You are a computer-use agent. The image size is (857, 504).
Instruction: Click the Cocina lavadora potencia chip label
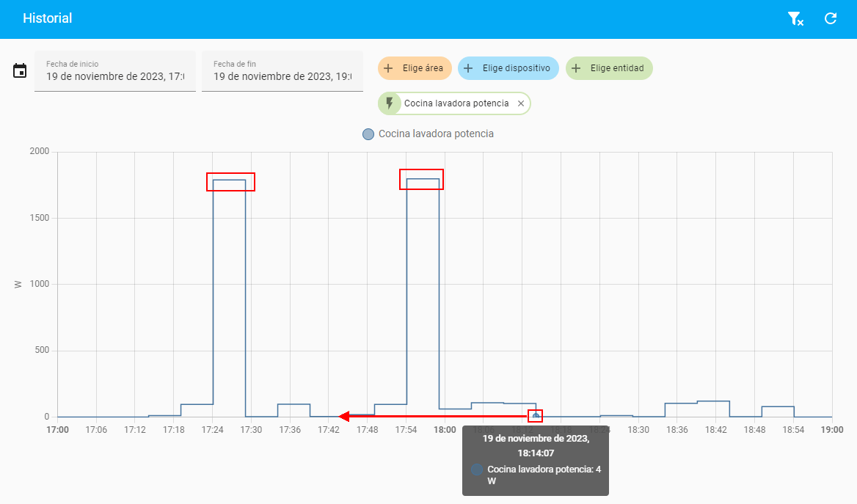[456, 104]
